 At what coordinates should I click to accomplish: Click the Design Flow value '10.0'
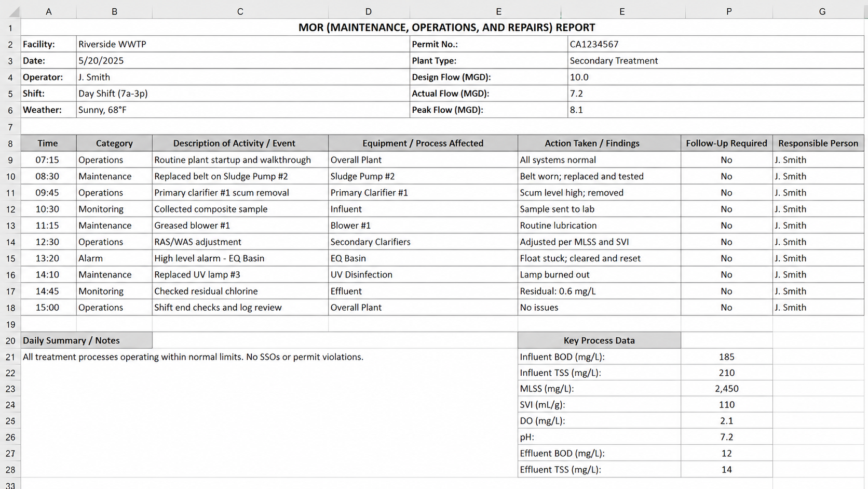pyautogui.click(x=716, y=77)
